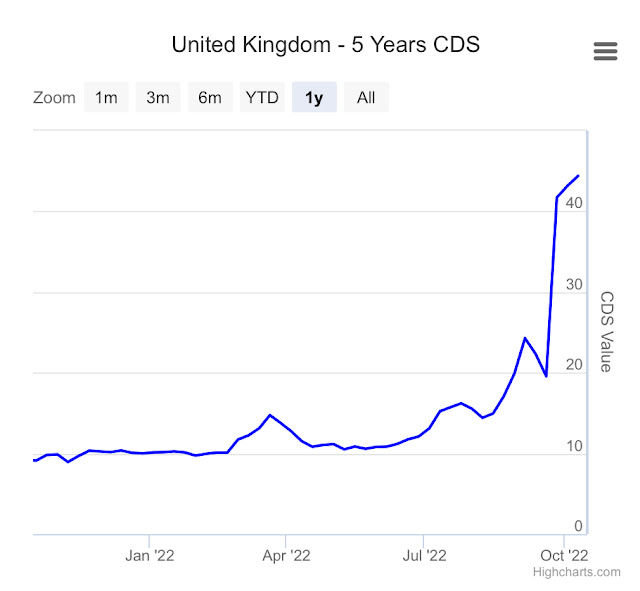Click the line's local peak before Apr '22
This screenshot has width=640, height=591.
tap(270, 414)
